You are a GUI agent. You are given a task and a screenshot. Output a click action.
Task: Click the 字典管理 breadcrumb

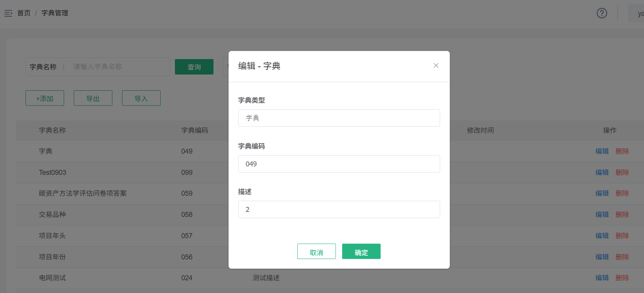[55, 13]
